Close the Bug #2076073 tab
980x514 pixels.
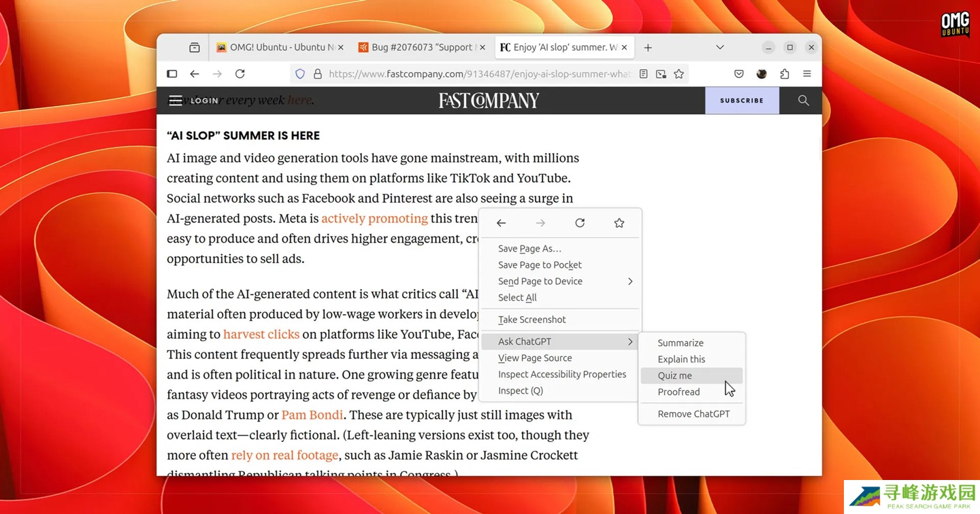[483, 48]
